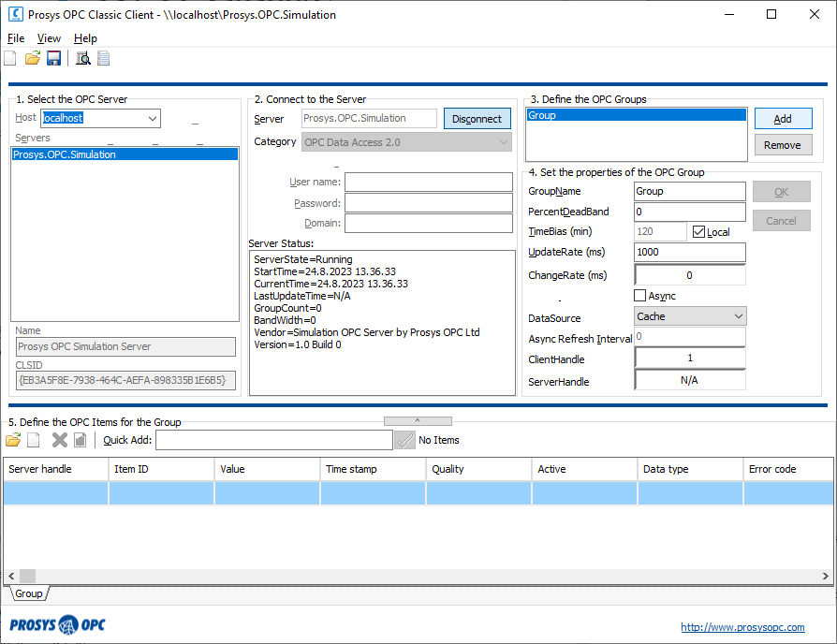Click the GroupName input field
This screenshot has height=644, width=837.
690,192
